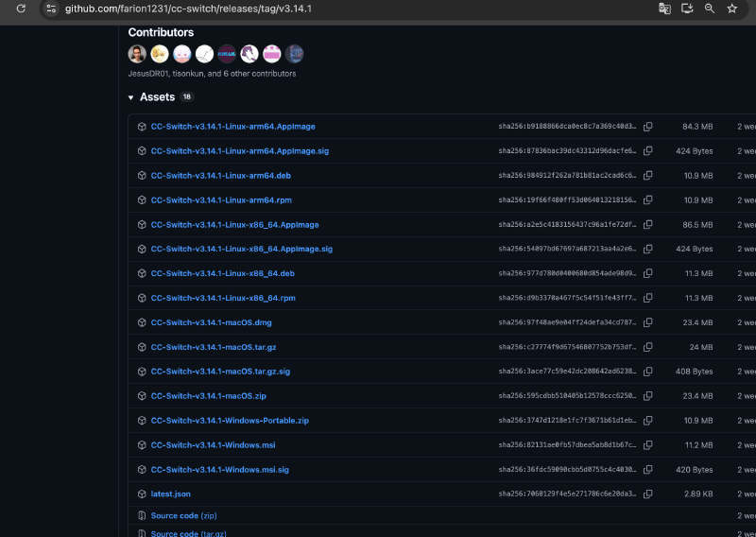The image size is (756, 537).
Task: Copy sha256 of Linux-x86_64.rpm
Action: coord(648,298)
